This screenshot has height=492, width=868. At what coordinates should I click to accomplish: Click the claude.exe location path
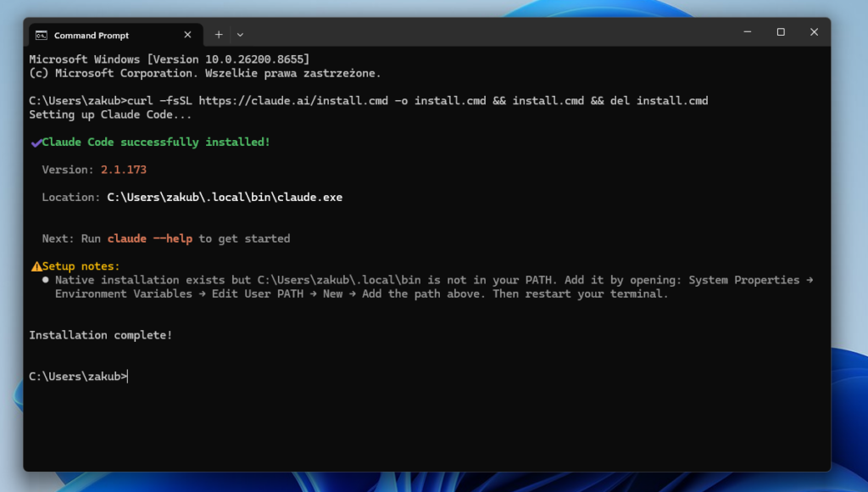(225, 198)
